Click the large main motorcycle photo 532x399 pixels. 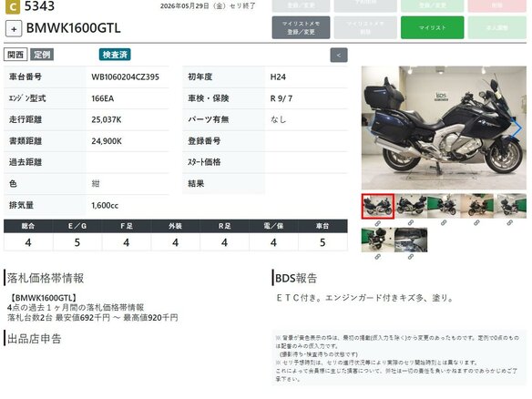pos(444,128)
